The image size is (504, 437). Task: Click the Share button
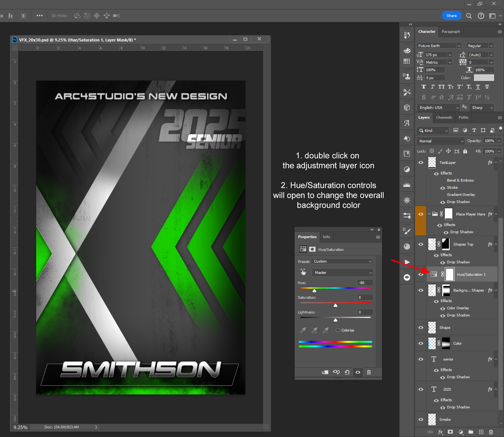point(451,15)
